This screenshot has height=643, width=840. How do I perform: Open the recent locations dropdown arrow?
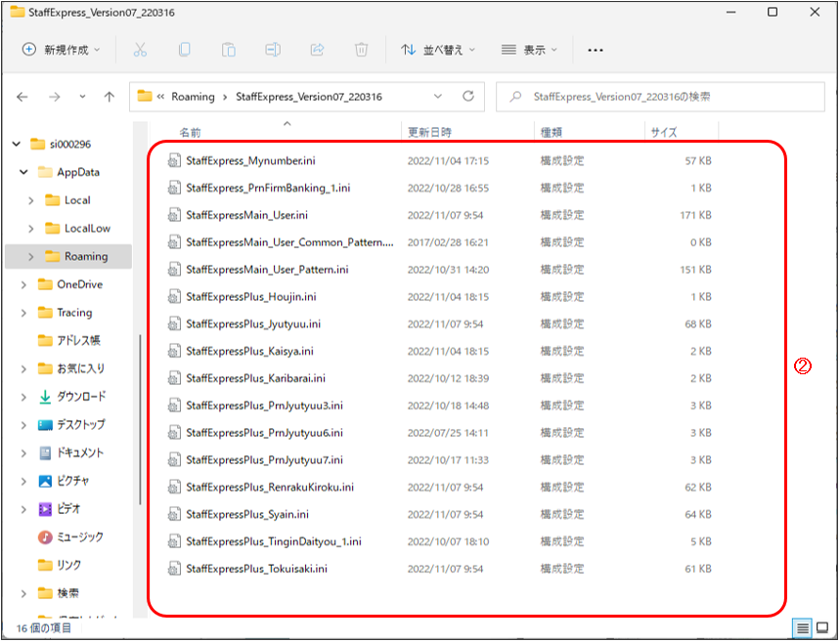tap(82, 97)
